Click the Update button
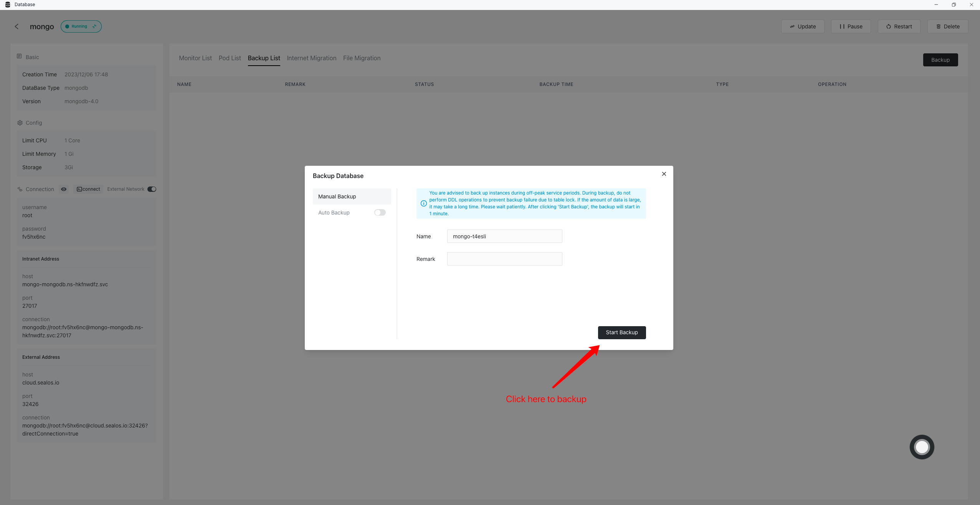980x505 pixels. coord(803,26)
